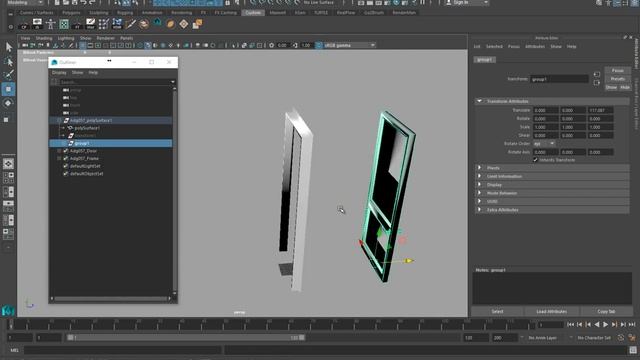The height and width of the screenshot is (360, 640).
Task: Activate the Paint Selection brush tool
Action: (9, 75)
